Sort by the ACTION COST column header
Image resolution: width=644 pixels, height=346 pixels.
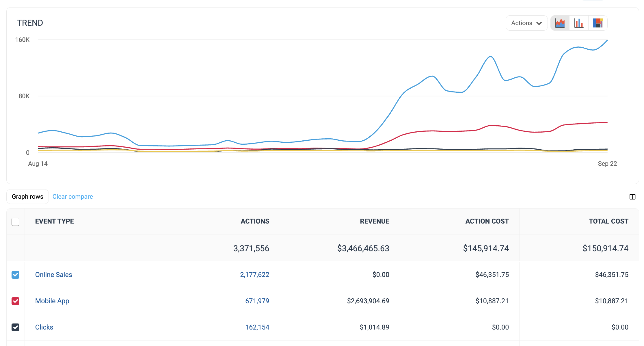(487, 221)
